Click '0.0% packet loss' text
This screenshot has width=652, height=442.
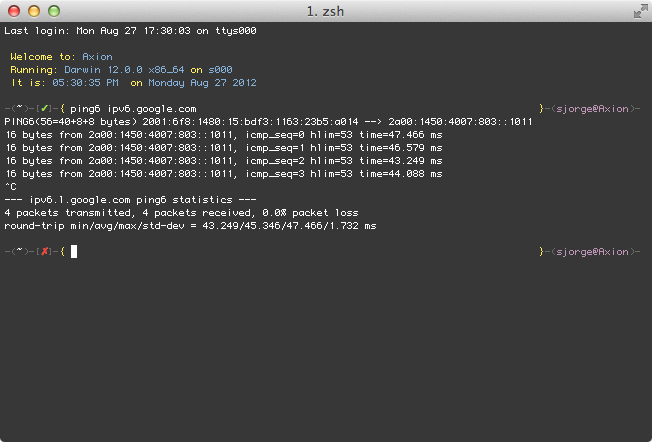click(x=310, y=212)
